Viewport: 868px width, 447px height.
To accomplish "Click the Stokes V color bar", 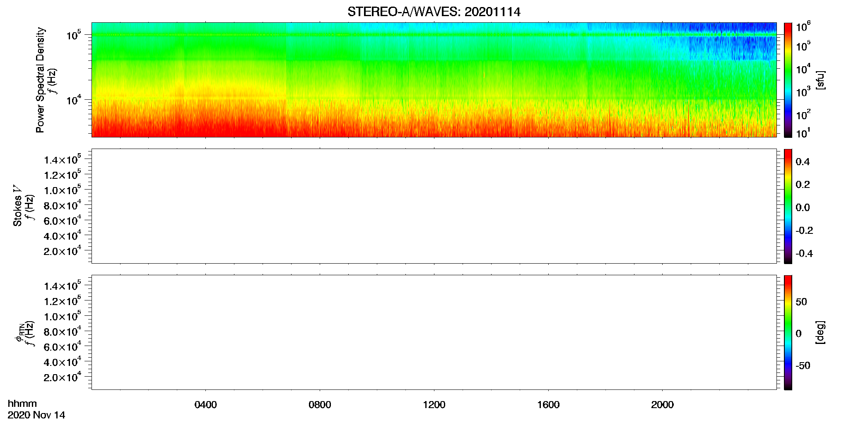I will [x=788, y=206].
